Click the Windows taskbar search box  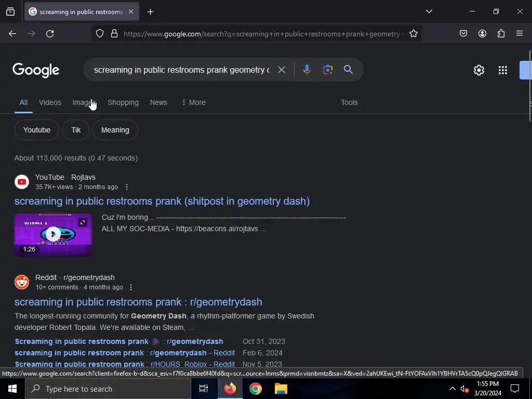[108, 389]
